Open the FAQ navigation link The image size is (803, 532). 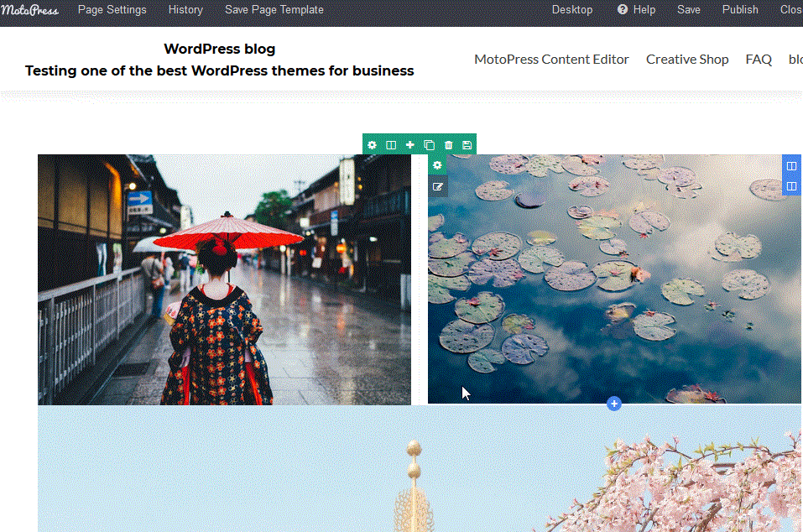click(759, 60)
